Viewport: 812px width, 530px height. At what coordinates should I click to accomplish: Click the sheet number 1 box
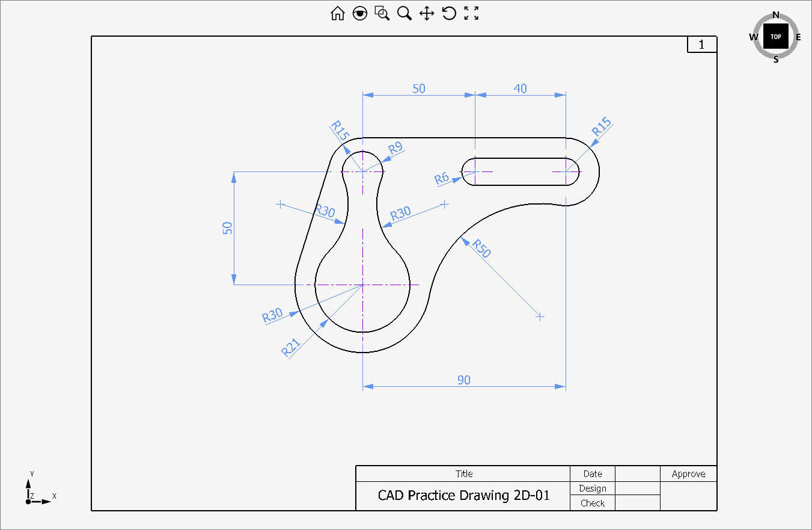tap(701, 45)
